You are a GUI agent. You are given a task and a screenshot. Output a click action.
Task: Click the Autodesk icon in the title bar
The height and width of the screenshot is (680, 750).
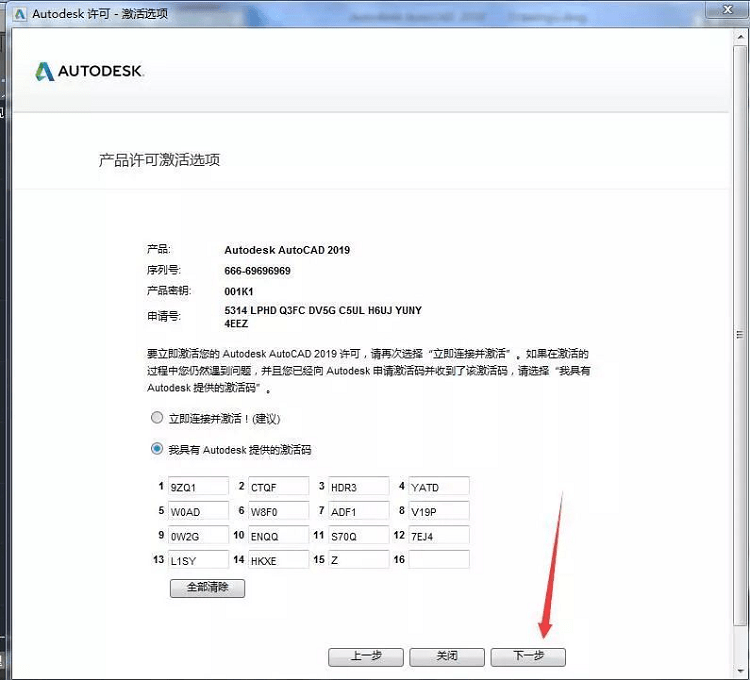(x=20, y=14)
